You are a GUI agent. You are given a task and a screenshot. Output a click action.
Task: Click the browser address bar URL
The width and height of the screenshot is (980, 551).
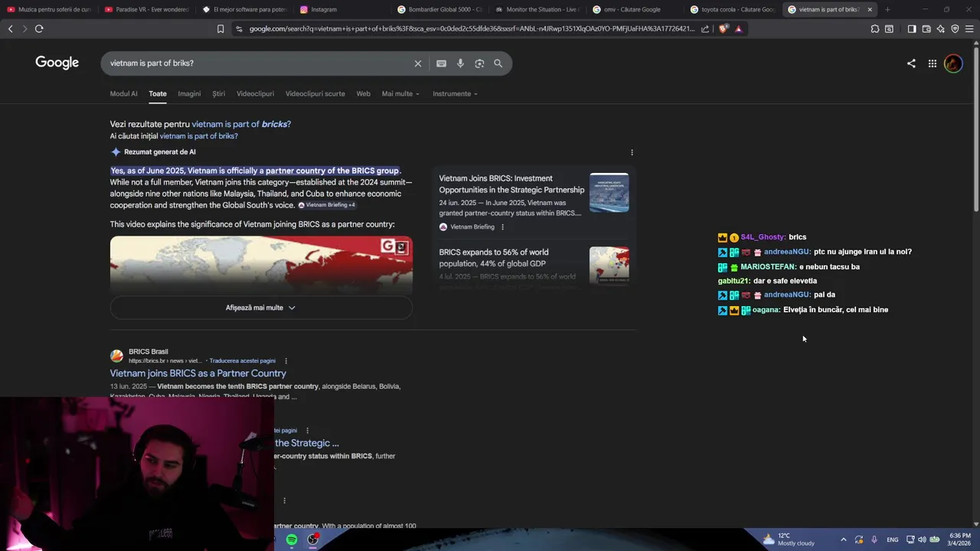tap(472, 29)
